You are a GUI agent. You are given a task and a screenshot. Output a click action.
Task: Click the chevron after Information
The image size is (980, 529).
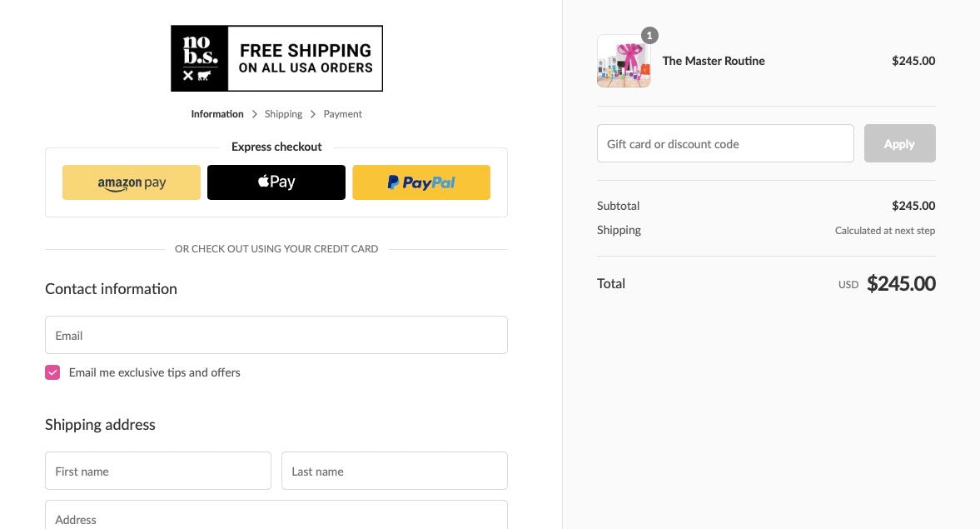coord(255,114)
